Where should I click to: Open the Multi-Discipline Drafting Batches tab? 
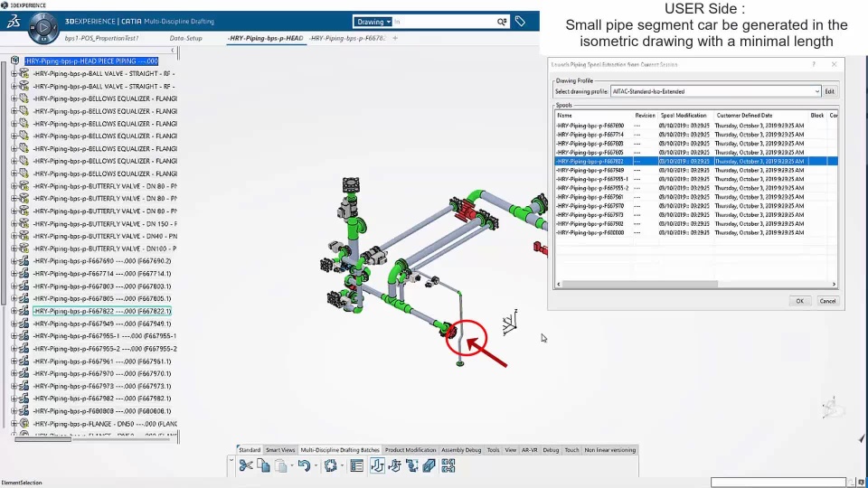(x=340, y=450)
